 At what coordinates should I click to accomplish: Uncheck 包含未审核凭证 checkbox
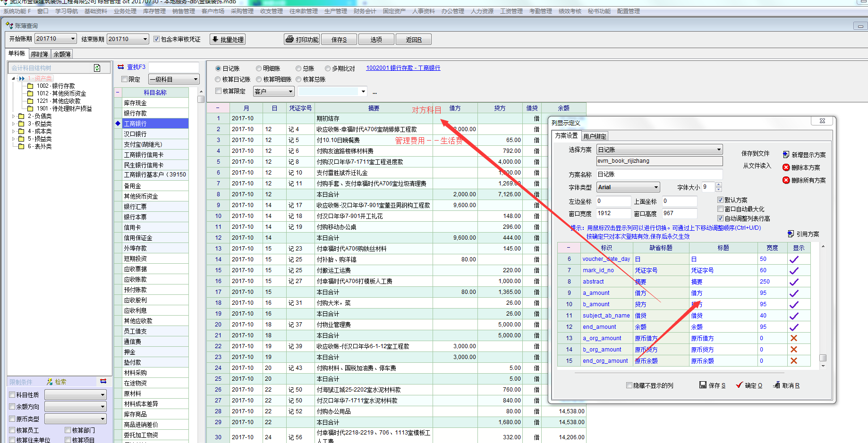click(x=156, y=39)
